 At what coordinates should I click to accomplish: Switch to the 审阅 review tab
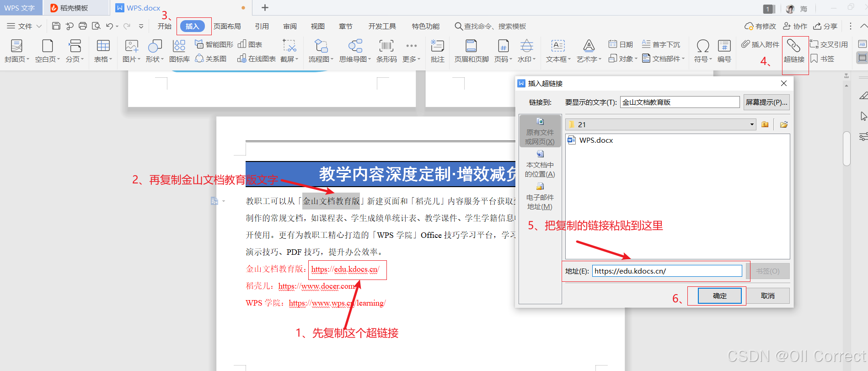tap(290, 26)
